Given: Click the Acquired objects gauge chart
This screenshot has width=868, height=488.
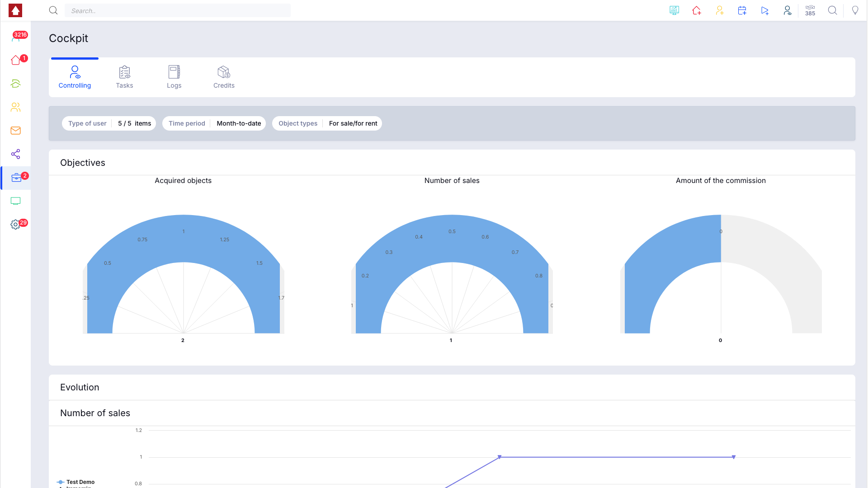Looking at the screenshot, I should click(x=183, y=274).
